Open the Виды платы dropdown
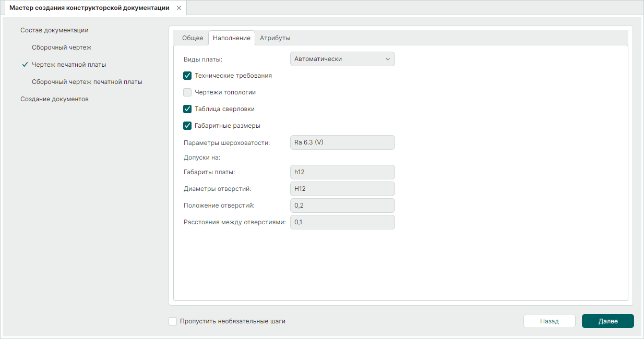This screenshot has height=339, width=644. tap(342, 59)
